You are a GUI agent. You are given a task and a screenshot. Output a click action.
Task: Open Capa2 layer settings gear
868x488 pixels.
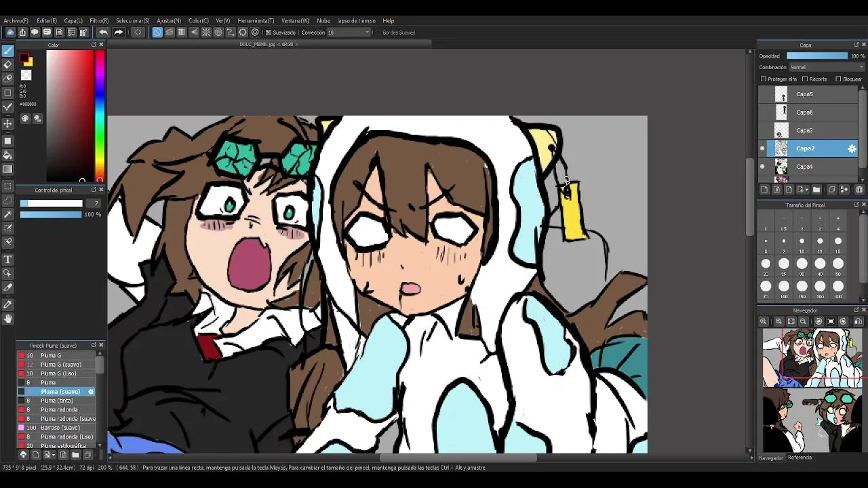pyautogui.click(x=852, y=148)
